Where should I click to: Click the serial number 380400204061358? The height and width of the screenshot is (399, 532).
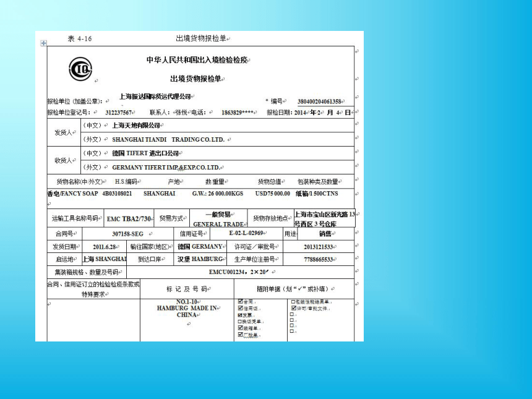coord(319,101)
